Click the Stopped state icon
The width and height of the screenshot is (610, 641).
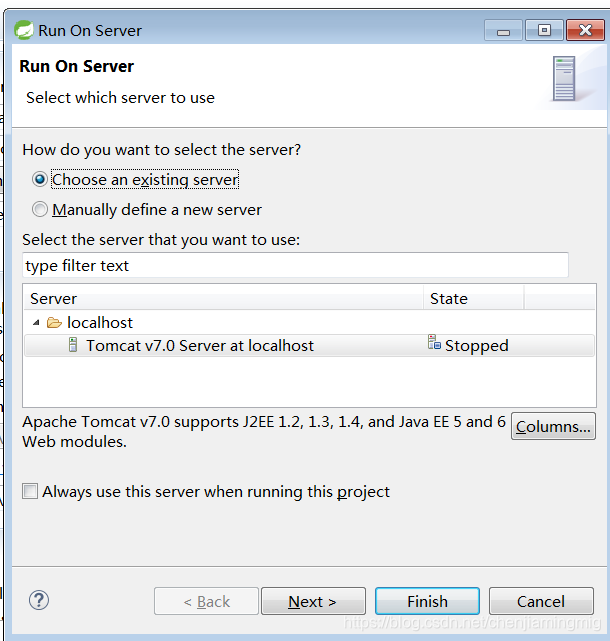pos(434,343)
